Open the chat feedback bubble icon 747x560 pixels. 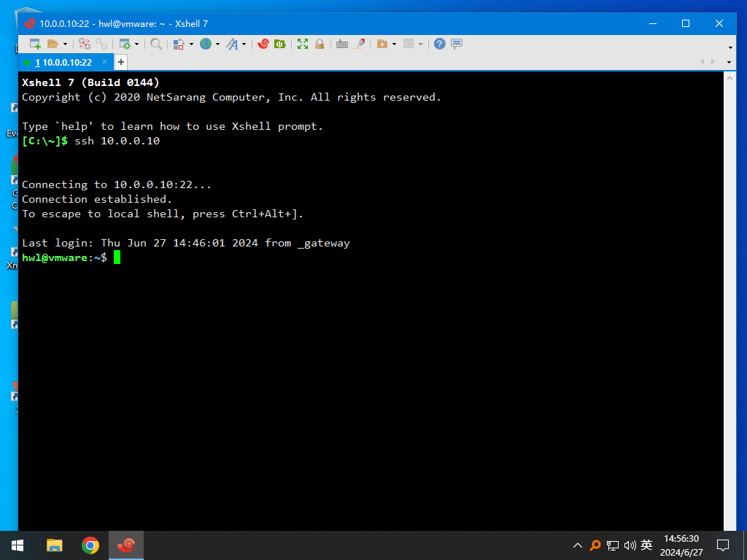pos(457,44)
